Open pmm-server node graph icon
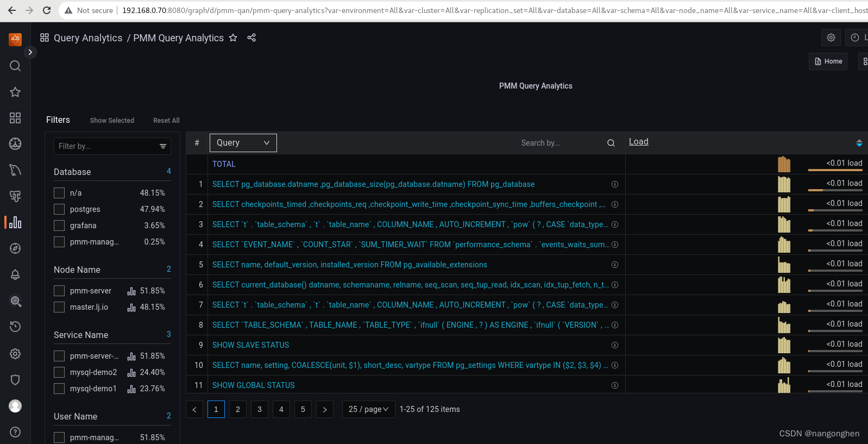The image size is (868, 444). pyautogui.click(x=131, y=291)
